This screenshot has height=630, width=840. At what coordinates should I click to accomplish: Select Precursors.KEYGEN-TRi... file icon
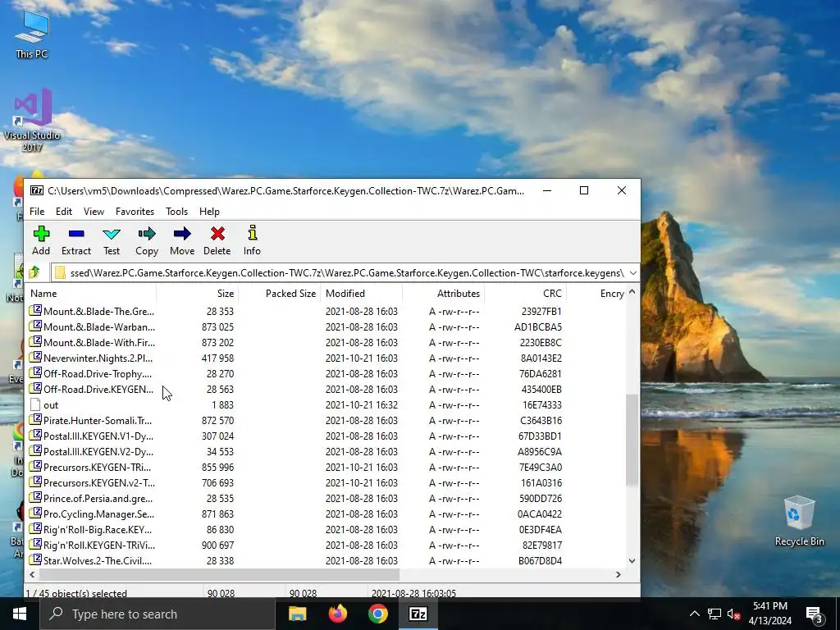click(x=35, y=467)
